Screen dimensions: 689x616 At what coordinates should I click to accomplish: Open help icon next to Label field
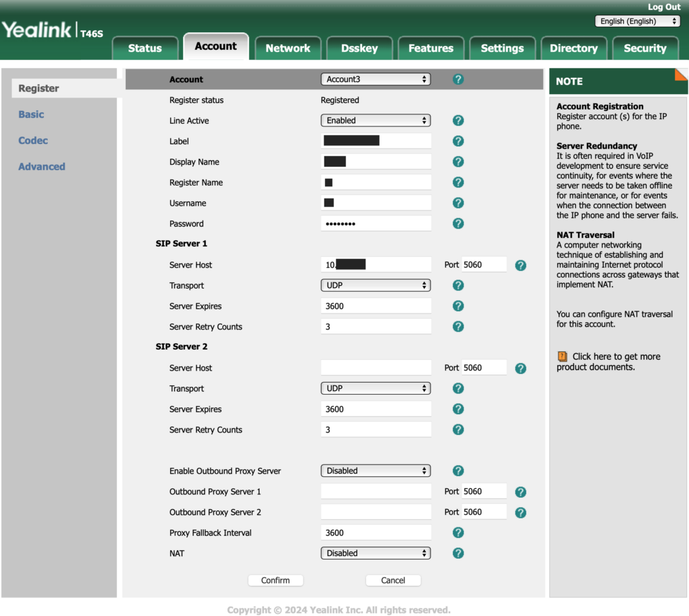point(458,141)
